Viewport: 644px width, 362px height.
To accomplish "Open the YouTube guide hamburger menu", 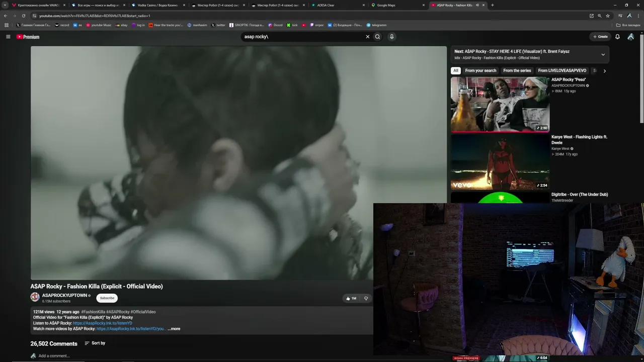I will [x=8, y=37].
